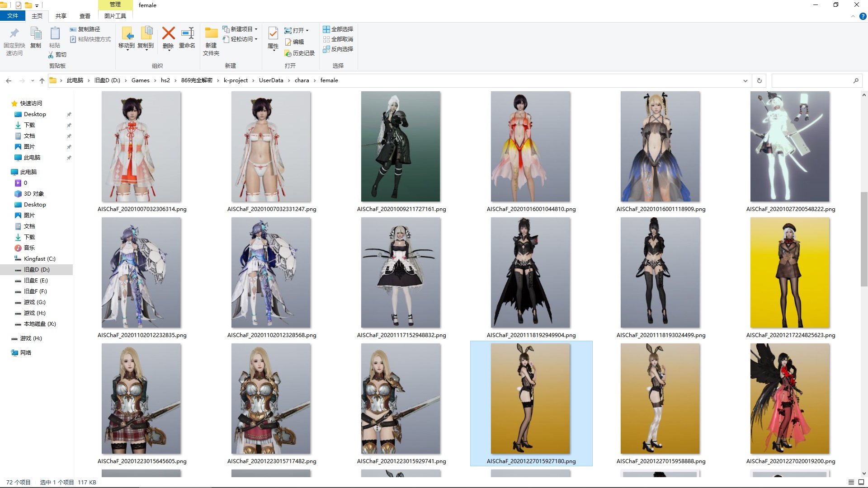Navigate to 此电脑 in breadcrumb
The width and height of the screenshot is (868, 488).
pyautogui.click(x=75, y=80)
